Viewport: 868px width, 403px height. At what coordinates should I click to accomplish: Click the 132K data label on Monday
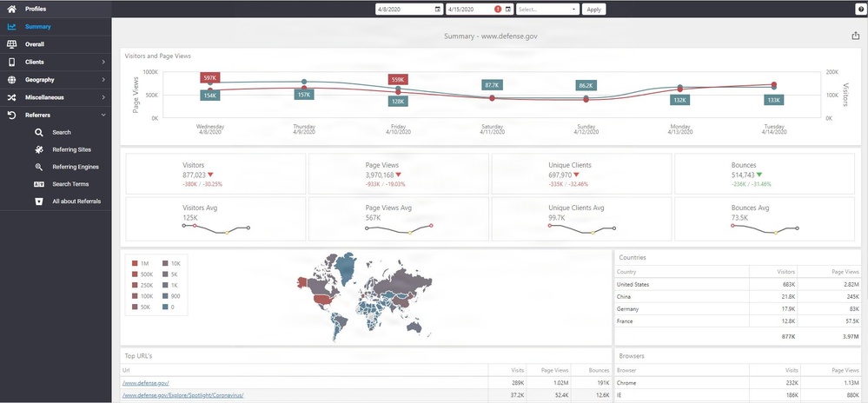679,100
